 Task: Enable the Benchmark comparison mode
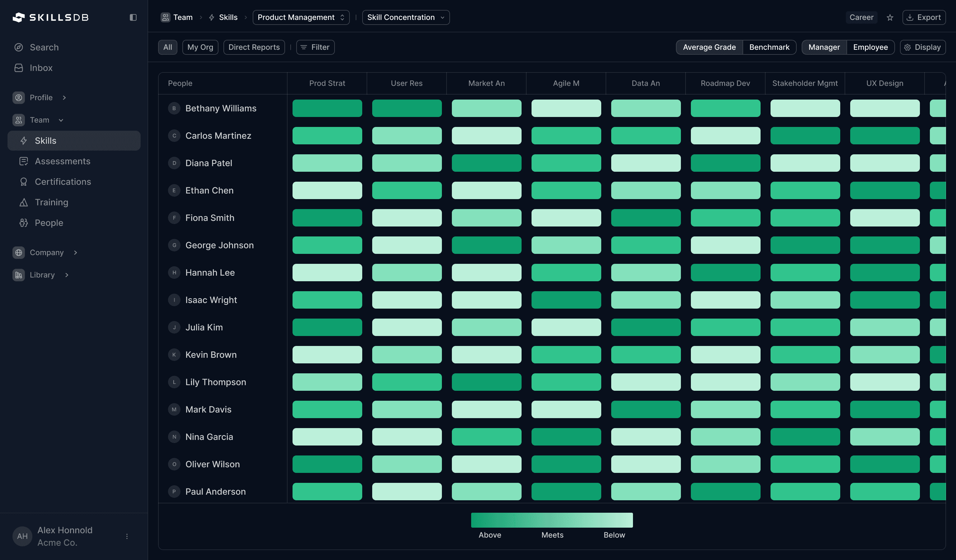[x=769, y=47]
